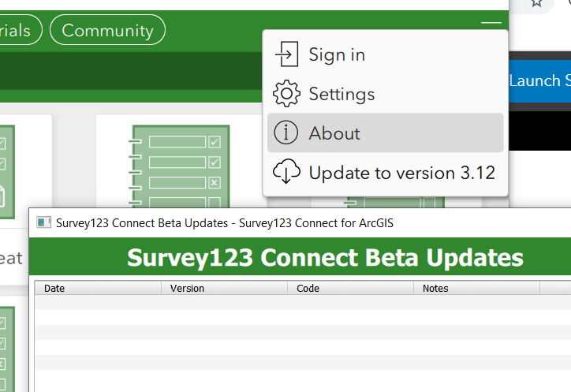Click the cloud download update icon
Screen dimensions: 571x392
click(286, 173)
